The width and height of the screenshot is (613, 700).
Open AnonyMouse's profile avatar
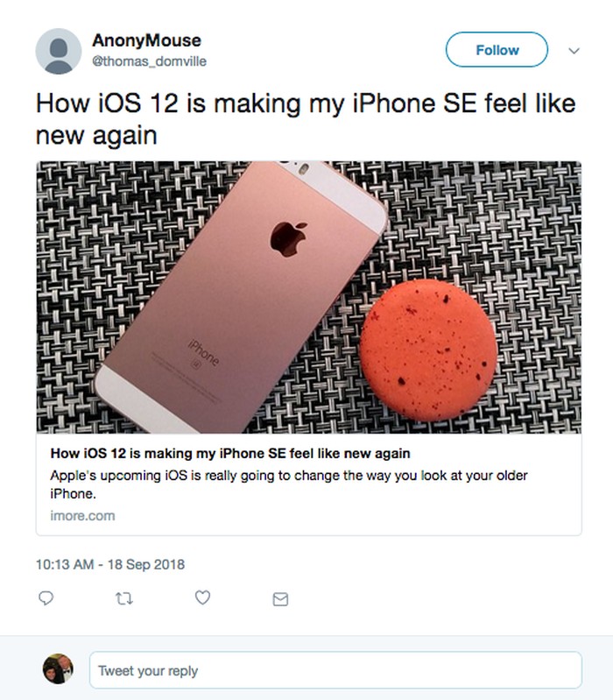click(58, 51)
